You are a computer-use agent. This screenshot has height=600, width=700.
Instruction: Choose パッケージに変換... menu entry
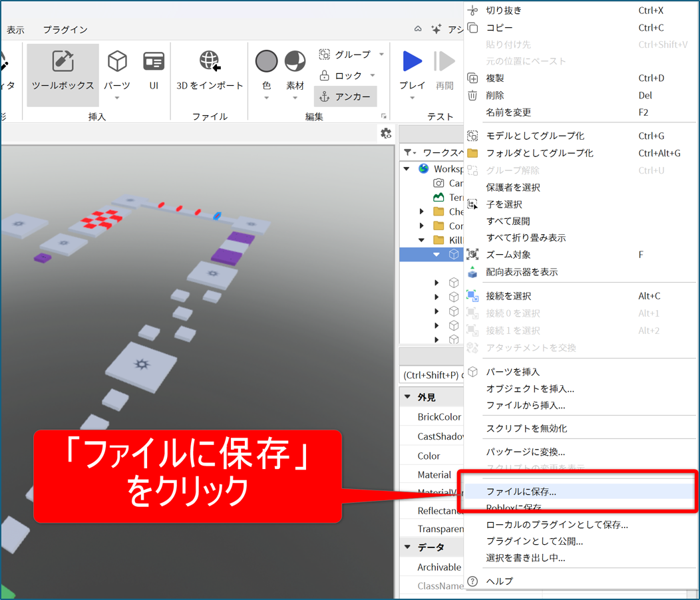click(525, 452)
